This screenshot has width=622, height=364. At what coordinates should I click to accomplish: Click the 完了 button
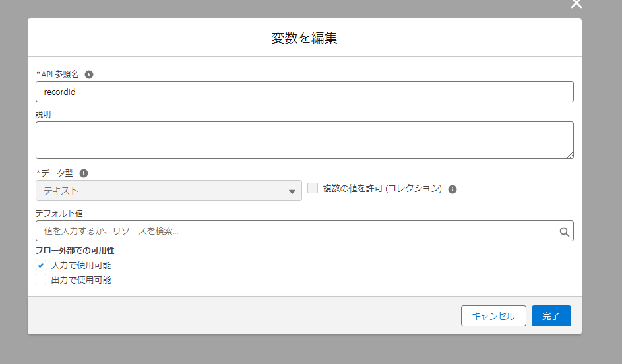tap(551, 316)
